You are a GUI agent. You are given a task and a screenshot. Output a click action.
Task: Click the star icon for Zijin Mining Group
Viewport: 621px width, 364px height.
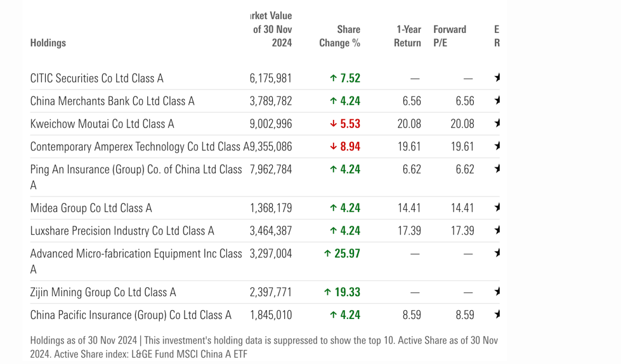click(x=497, y=292)
